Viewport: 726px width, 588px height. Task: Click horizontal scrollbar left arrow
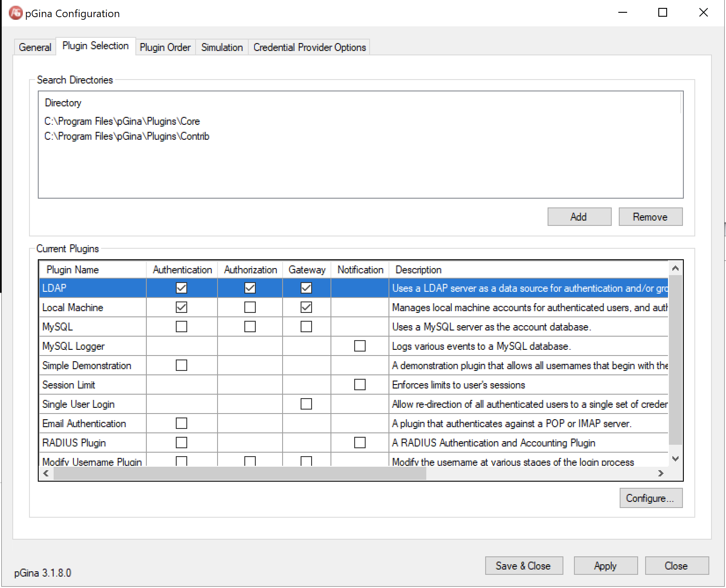[46, 473]
